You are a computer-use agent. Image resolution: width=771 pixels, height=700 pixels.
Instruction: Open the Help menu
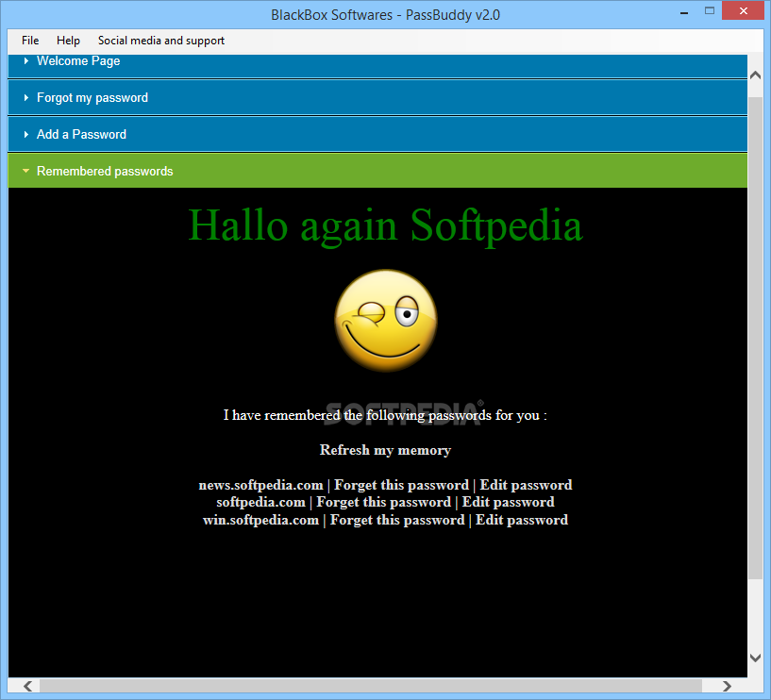click(x=68, y=41)
